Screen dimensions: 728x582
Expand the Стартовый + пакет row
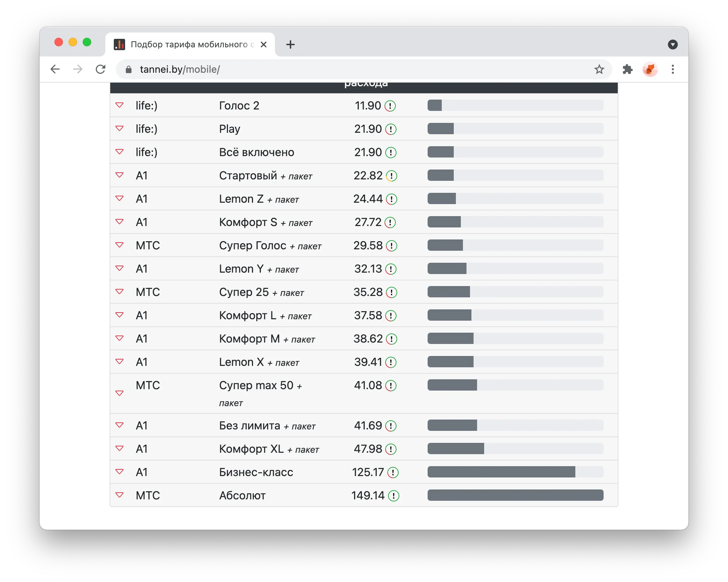coord(119,175)
